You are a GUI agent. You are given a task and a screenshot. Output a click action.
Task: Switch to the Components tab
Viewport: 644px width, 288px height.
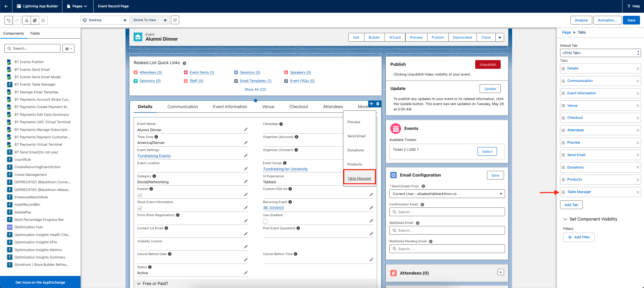click(13, 34)
